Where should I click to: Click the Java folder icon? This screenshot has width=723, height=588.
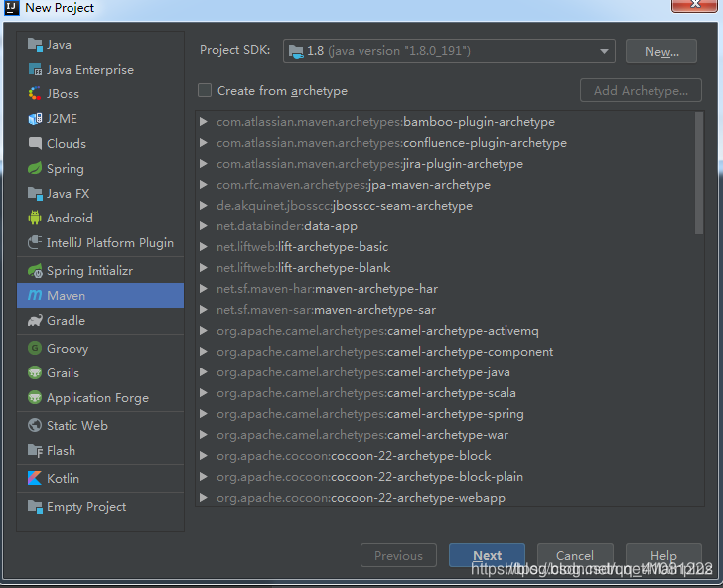point(35,45)
